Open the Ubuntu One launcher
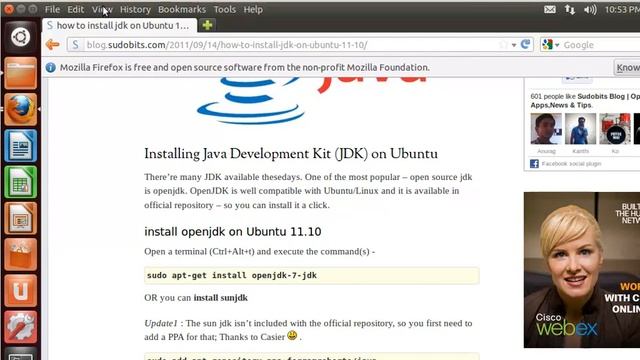This screenshot has width=640, height=360. click(x=20, y=291)
